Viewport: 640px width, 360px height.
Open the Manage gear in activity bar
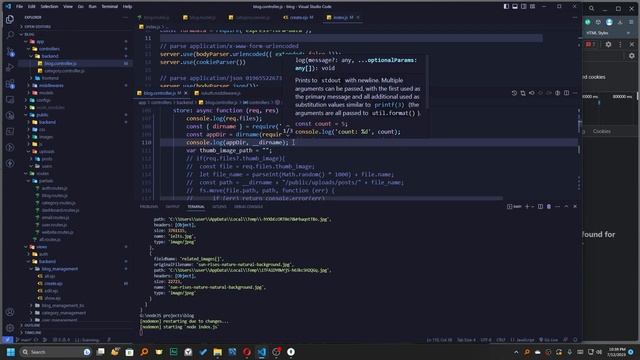tap(10, 328)
